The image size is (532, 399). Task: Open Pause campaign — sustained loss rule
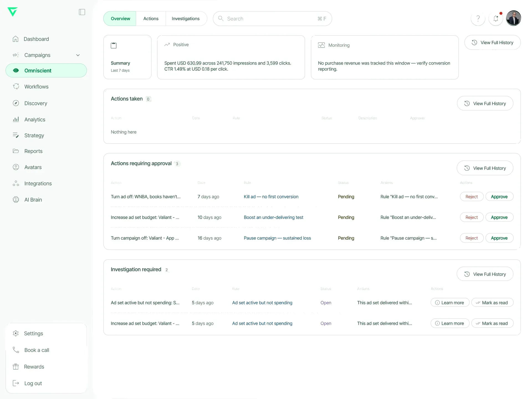pos(277,238)
